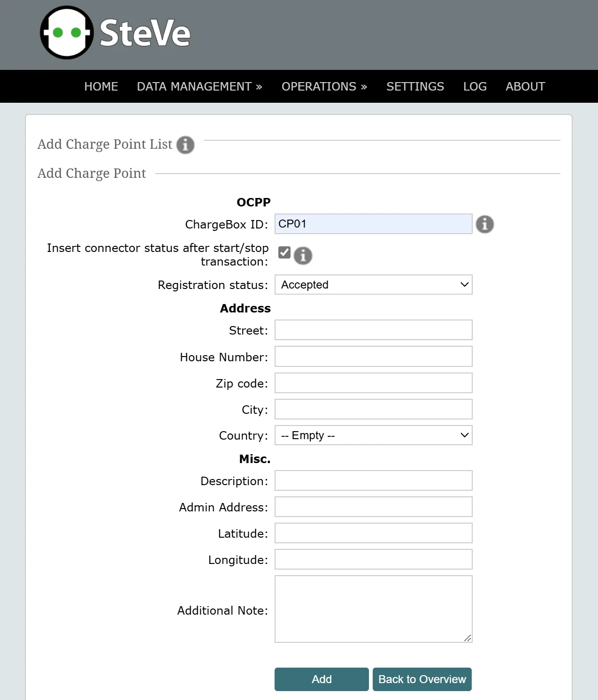The image size is (598, 700).
Task: Click the SteVe robot logo
Action: (67, 33)
